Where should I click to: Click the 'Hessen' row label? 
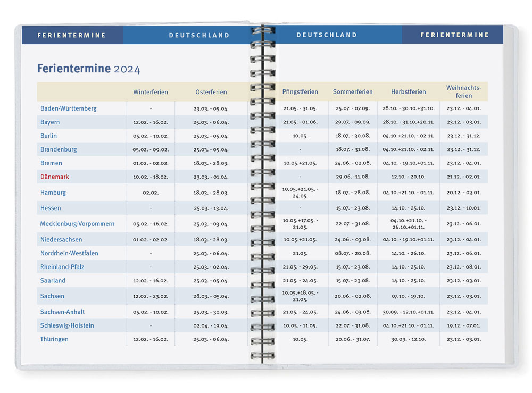51,208
